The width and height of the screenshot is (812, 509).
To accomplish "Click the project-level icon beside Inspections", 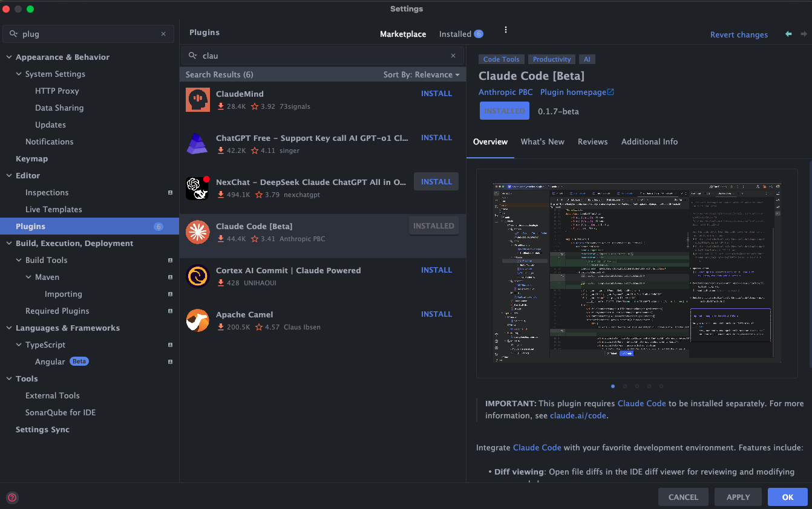I will tap(170, 193).
